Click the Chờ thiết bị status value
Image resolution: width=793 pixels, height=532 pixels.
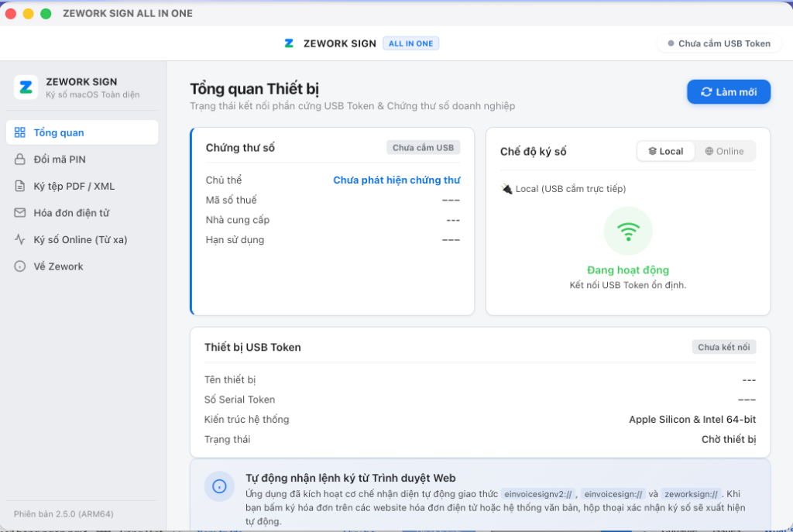728,439
